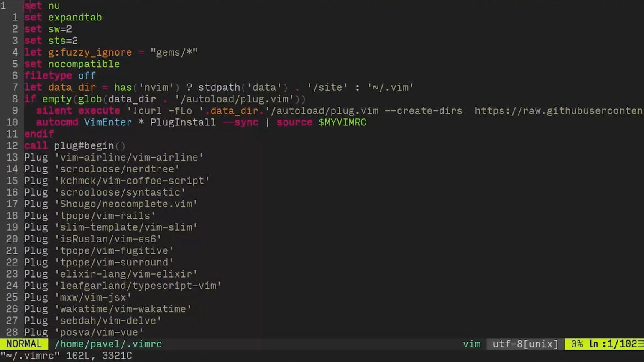Click Plug 'leafgarland/typescript-vim' line
Screen dimensions: 644x362
click(123, 287)
